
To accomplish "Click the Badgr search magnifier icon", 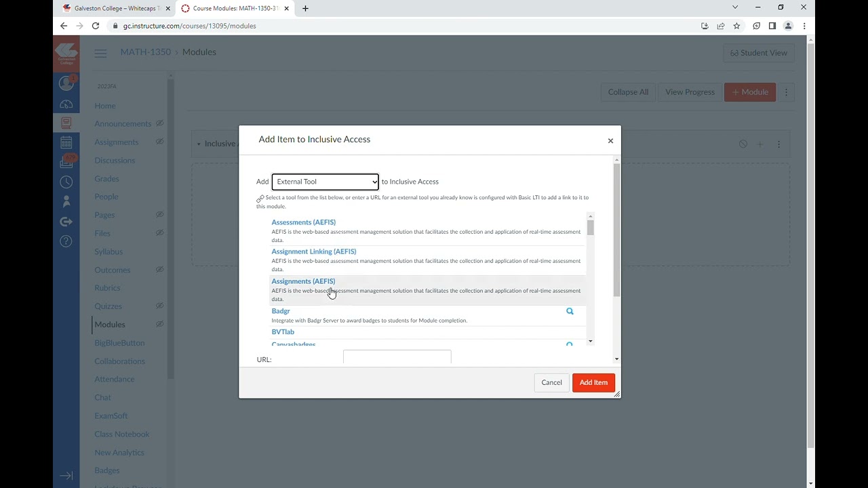I will pyautogui.click(x=570, y=311).
